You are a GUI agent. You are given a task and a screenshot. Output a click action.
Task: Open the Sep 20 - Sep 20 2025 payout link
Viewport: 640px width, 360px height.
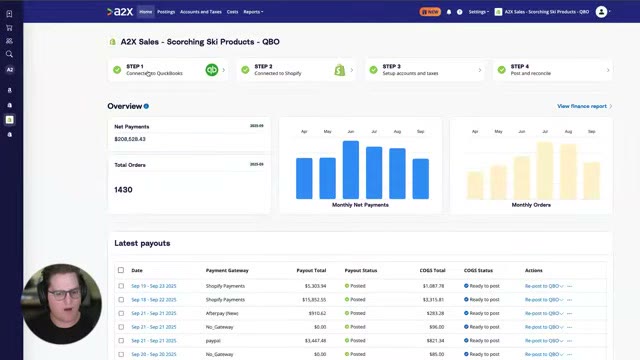[154, 354]
